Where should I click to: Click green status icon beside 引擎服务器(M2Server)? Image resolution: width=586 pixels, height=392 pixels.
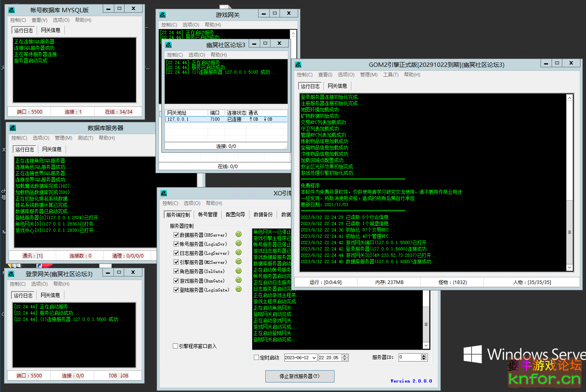[x=238, y=261]
